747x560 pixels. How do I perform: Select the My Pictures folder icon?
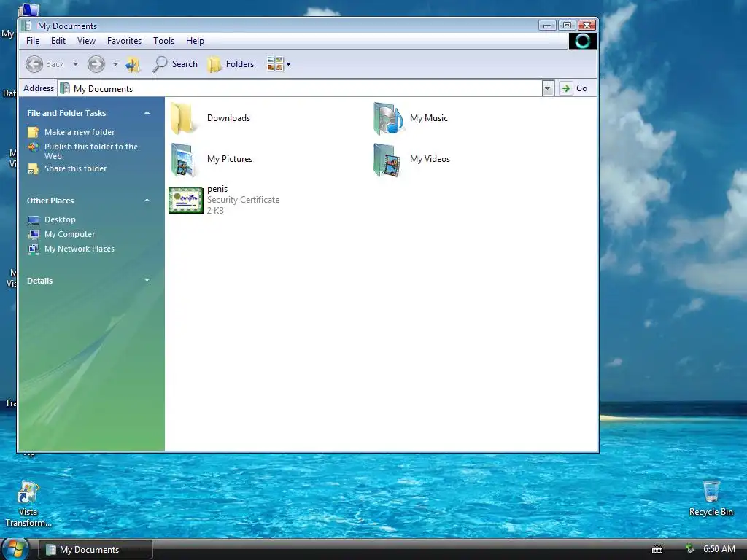pyautogui.click(x=183, y=160)
